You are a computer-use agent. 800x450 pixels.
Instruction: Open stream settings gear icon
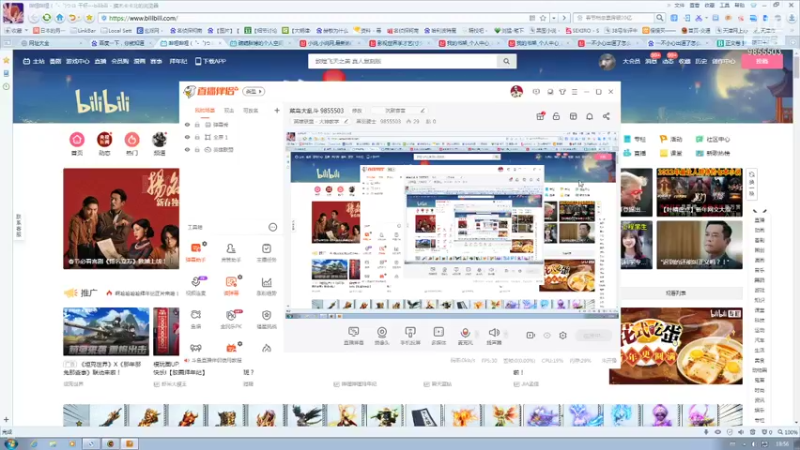click(563, 335)
